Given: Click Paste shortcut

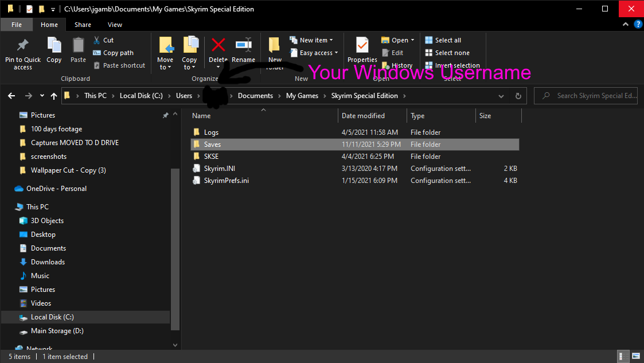Looking at the screenshot, I should (119, 65).
